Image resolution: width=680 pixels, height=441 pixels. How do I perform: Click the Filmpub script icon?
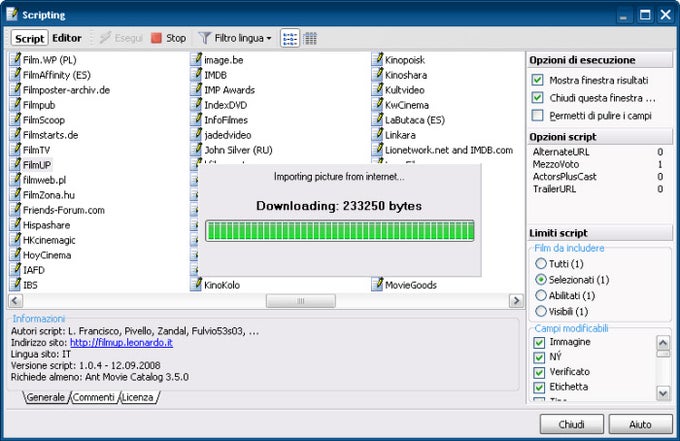tap(15, 105)
